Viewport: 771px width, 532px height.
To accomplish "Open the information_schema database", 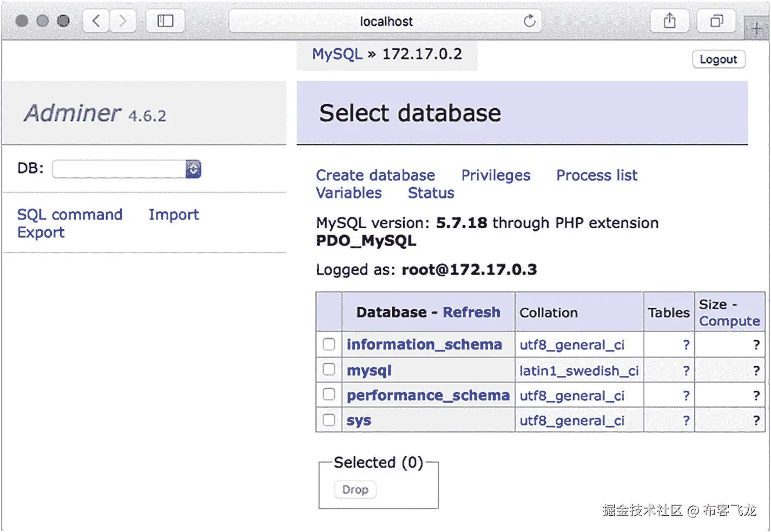I will coord(424,344).
